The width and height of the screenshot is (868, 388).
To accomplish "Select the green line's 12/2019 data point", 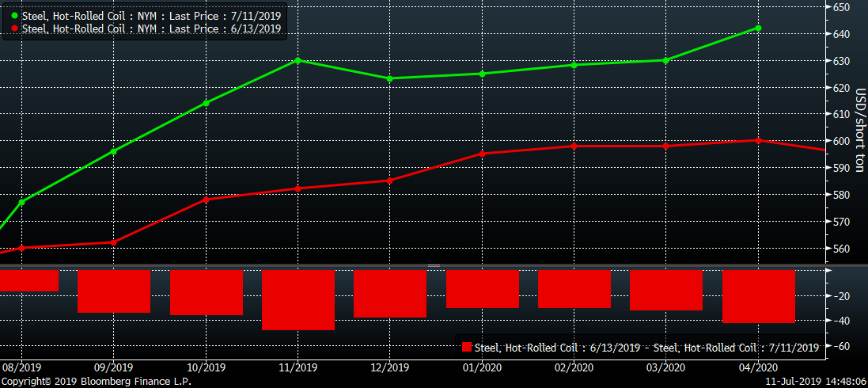I will click(x=390, y=78).
